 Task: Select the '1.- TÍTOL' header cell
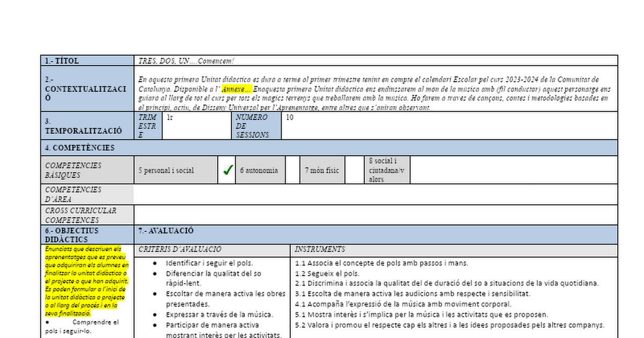(x=87, y=61)
